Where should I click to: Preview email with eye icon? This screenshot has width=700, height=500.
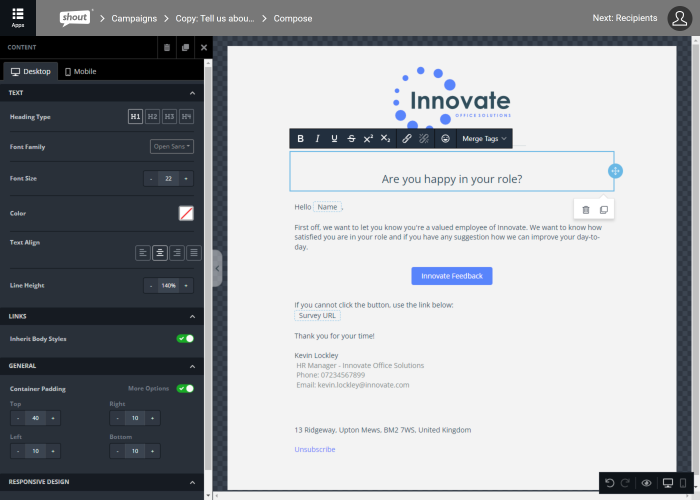pyautogui.click(x=646, y=483)
